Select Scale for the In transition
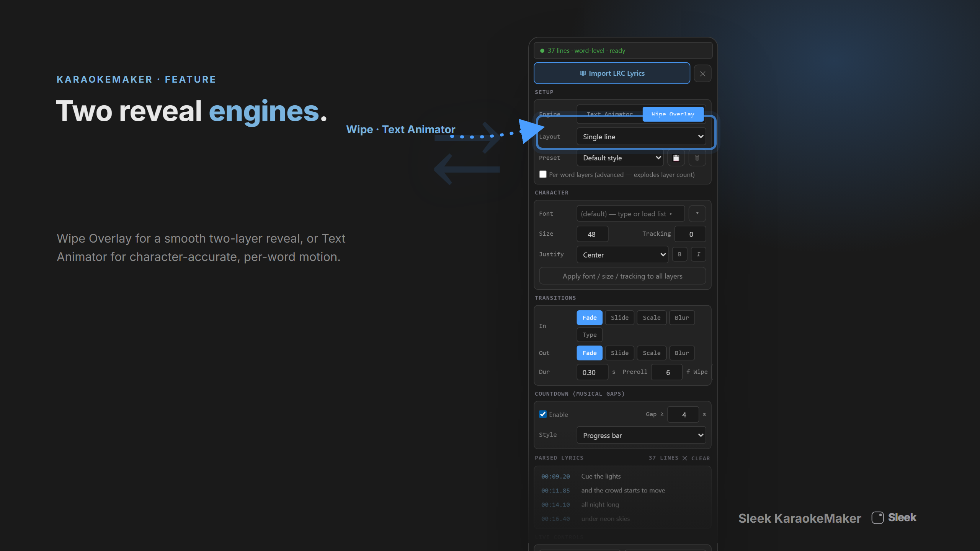 click(x=652, y=318)
